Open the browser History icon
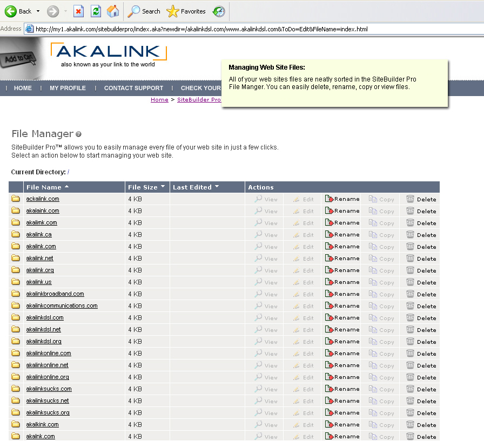This screenshot has width=484, height=448. (219, 11)
